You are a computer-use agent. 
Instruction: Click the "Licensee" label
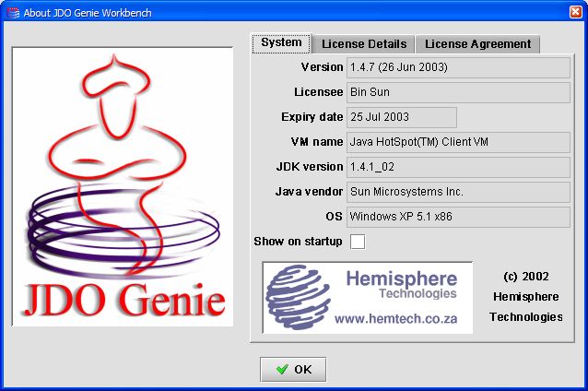point(318,92)
